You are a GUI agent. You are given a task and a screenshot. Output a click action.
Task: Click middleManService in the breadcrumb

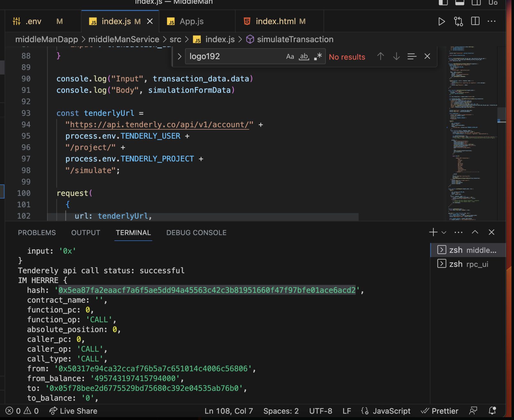click(x=124, y=39)
